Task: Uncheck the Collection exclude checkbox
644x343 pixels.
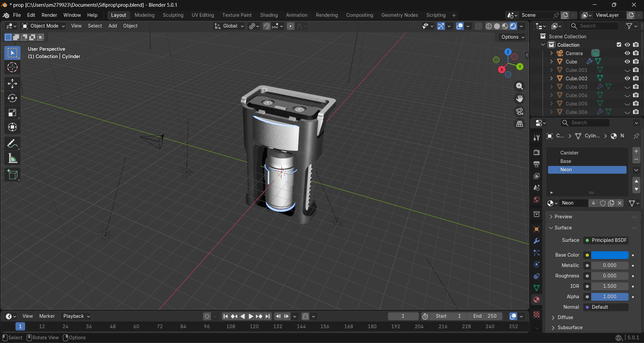Action: [x=619, y=45]
